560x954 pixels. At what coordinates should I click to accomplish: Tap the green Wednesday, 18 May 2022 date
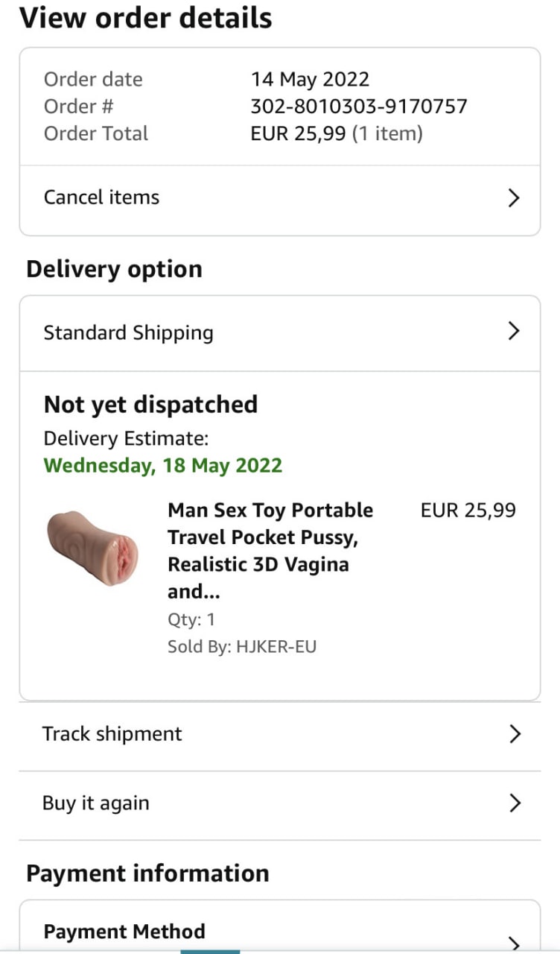coord(163,466)
